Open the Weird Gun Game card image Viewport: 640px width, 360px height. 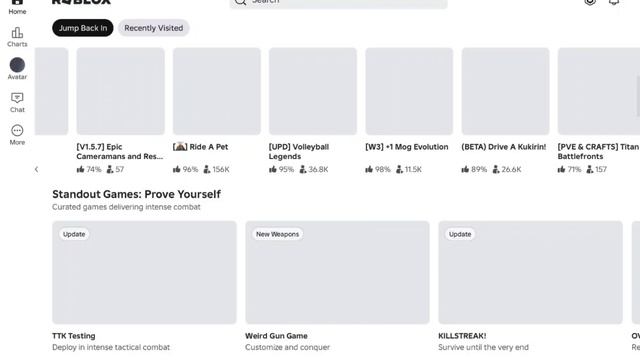click(337, 272)
